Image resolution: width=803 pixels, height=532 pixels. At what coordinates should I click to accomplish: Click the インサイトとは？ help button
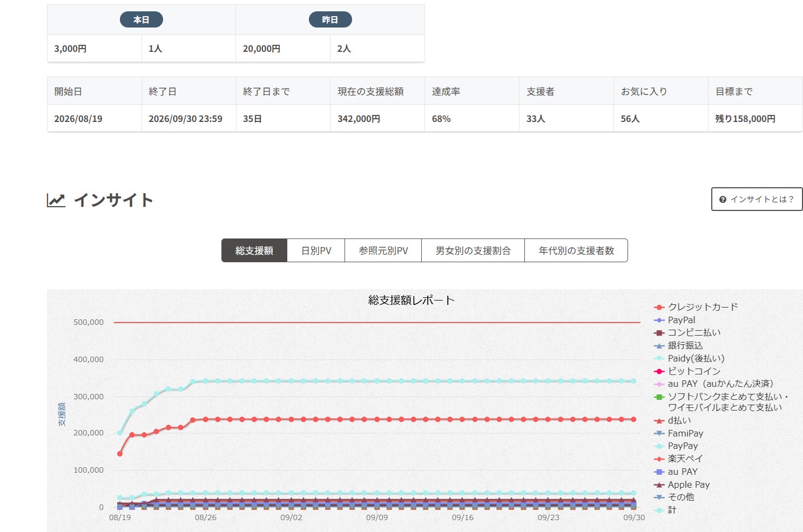click(757, 199)
